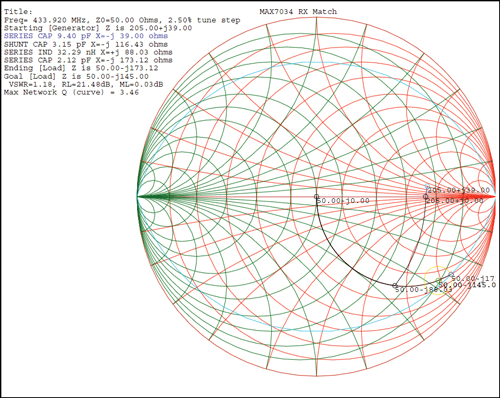Select the SERIES CAP 9.40 pF line
Image resolution: width=500 pixels, height=398 pixels.
tap(86, 36)
